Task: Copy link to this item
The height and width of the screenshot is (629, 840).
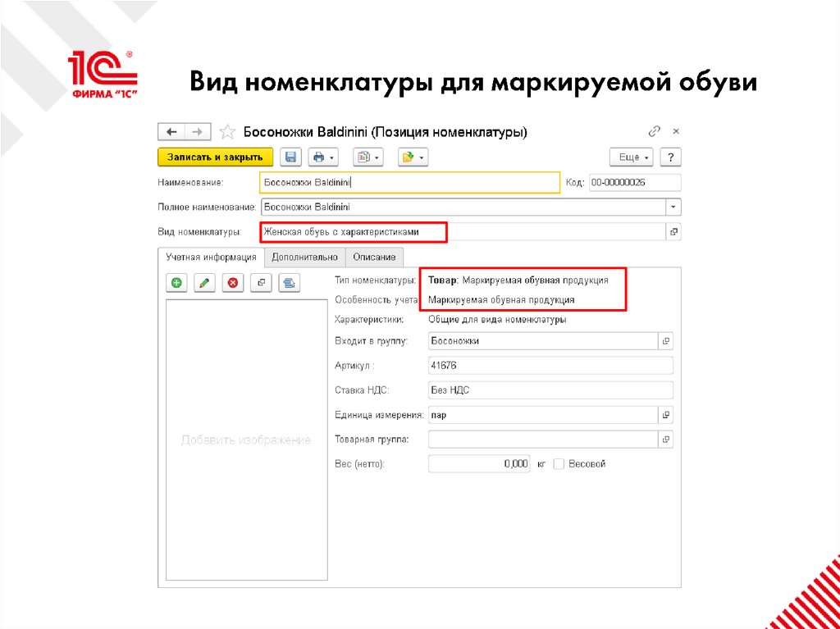Action: pos(654,131)
